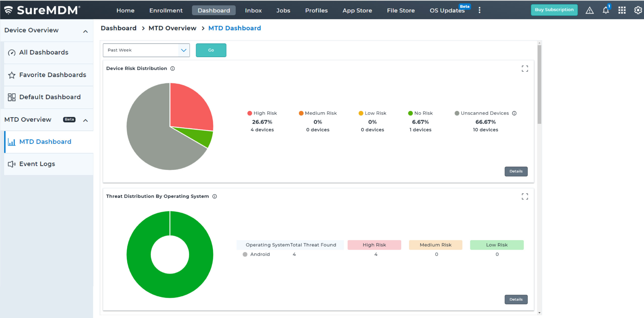Open Details for Threat Distribution
Screen dimensions: 644x318
point(516,299)
